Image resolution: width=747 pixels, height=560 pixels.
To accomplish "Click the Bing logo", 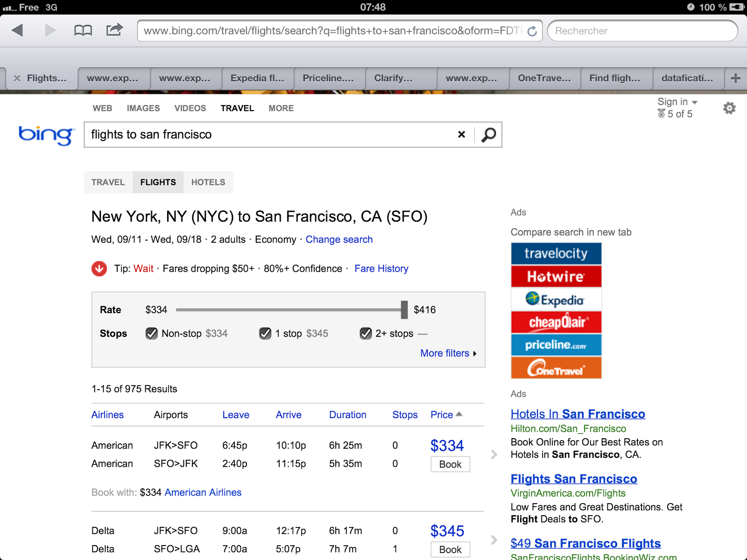I will coord(46,135).
